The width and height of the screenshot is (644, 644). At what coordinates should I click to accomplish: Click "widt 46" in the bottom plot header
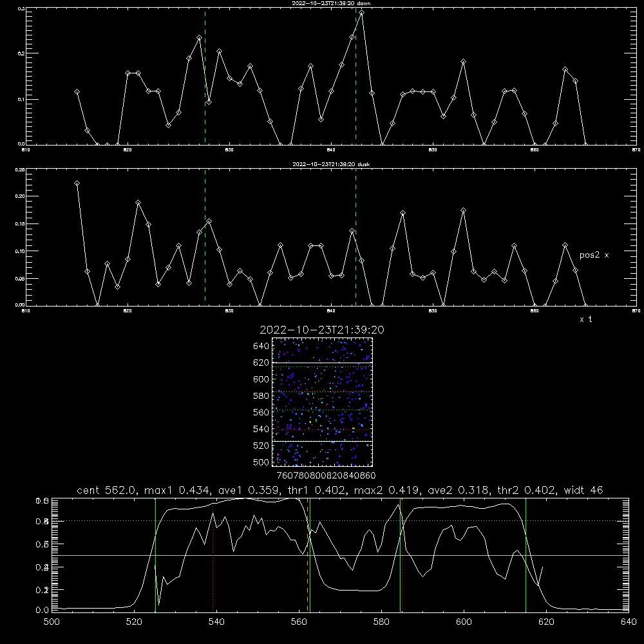(x=583, y=490)
